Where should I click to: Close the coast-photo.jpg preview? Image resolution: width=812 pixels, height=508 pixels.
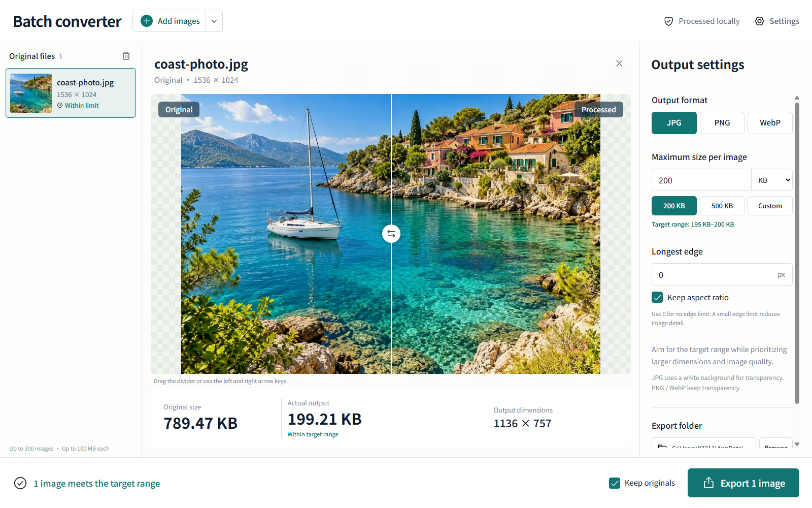click(x=619, y=63)
